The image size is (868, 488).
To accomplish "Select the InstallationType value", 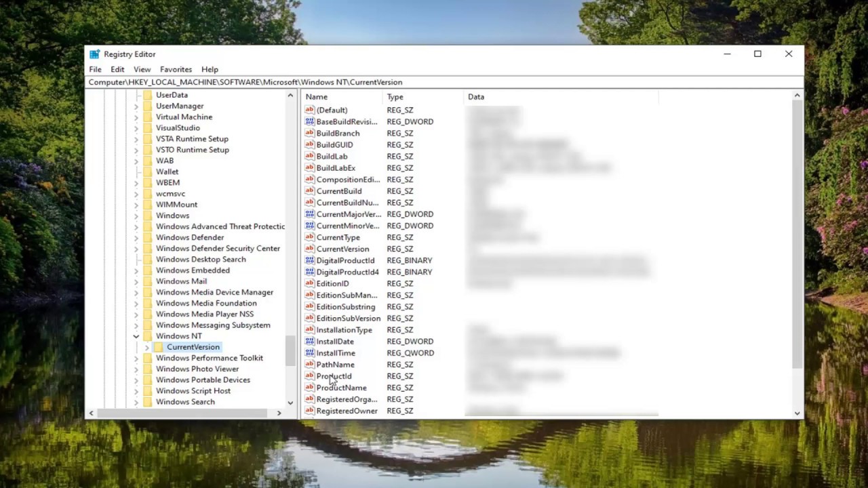I will (344, 329).
